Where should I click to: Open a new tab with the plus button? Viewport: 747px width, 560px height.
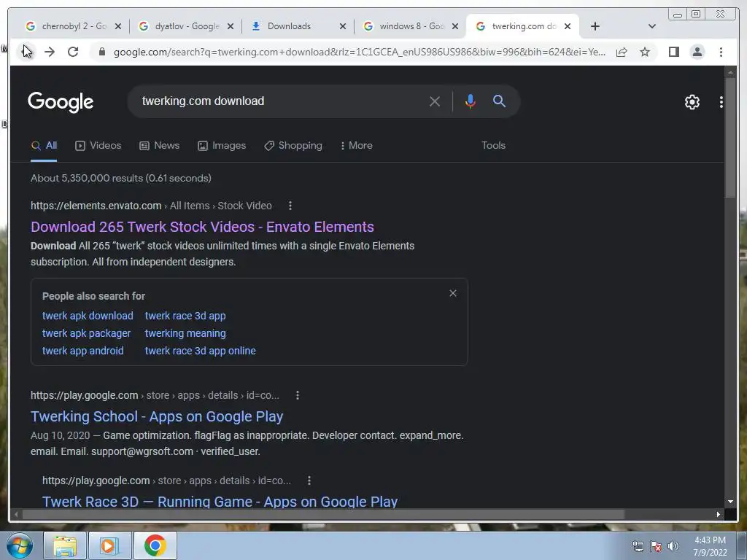coord(595,26)
